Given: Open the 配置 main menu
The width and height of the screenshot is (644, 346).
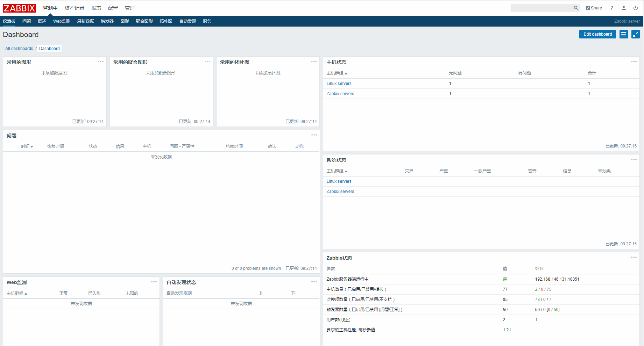Looking at the screenshot, I should (113, 8).
